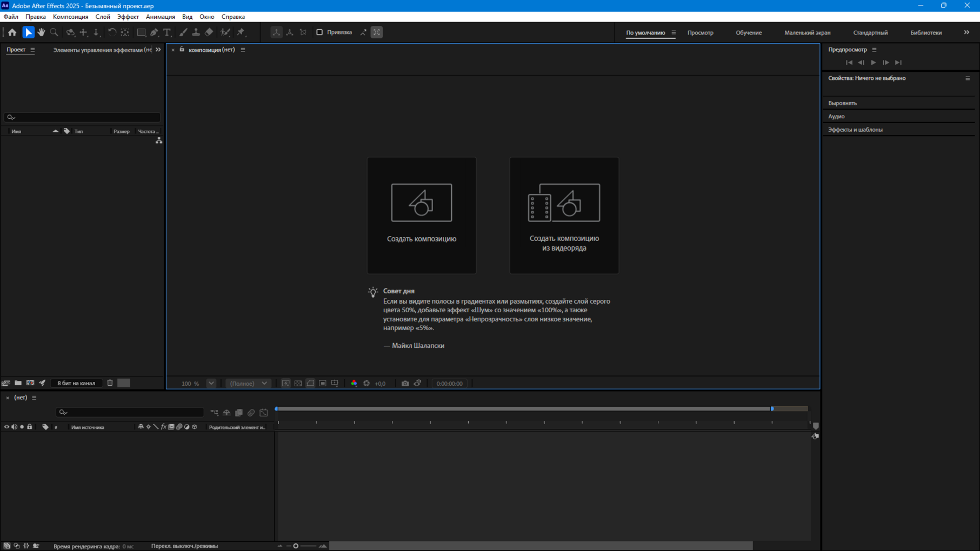Image resolution: width=980 pixels, height=551 pixels.
Task: Click the Home icon in toolbar
Action: (12, 32)
